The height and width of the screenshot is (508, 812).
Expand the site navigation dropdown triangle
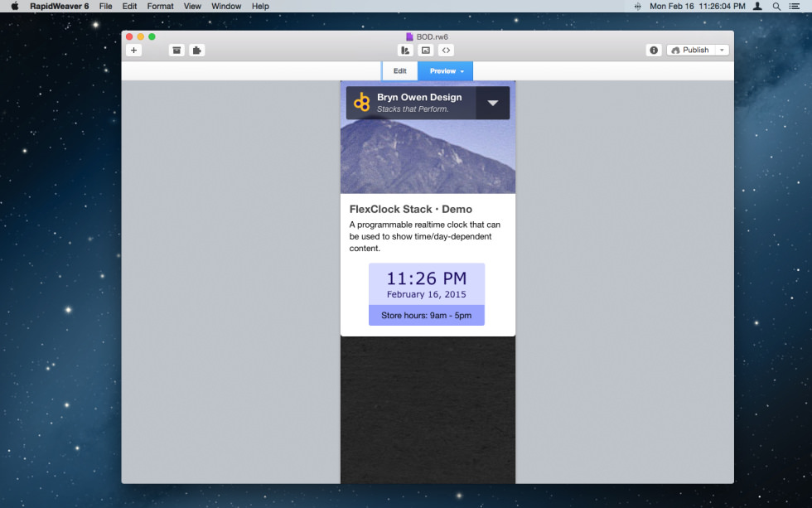[493, 103]
